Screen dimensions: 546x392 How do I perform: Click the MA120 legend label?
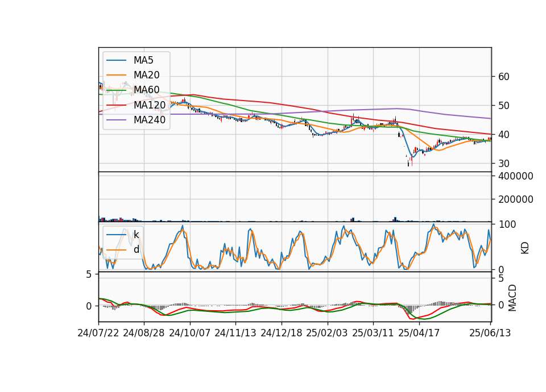click(x=150, y=105)
